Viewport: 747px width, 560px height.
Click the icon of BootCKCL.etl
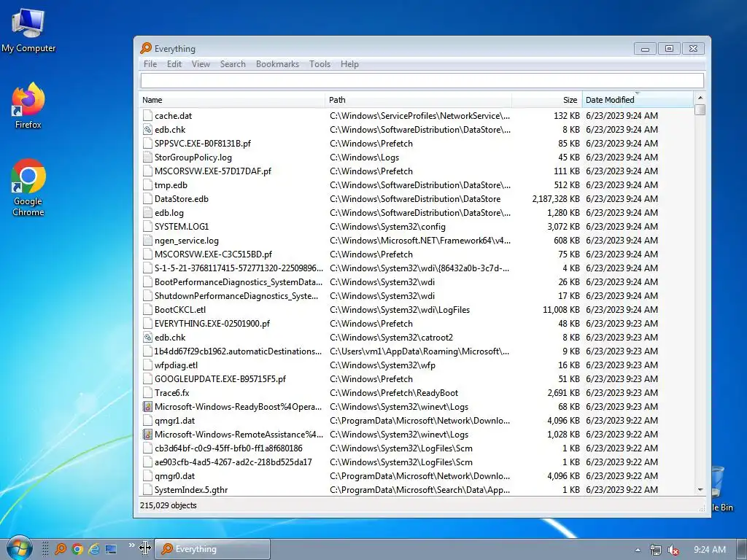click(x=147, y=309)
